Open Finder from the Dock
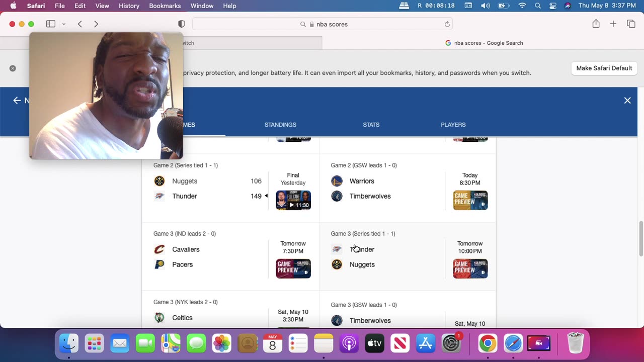 69,343
